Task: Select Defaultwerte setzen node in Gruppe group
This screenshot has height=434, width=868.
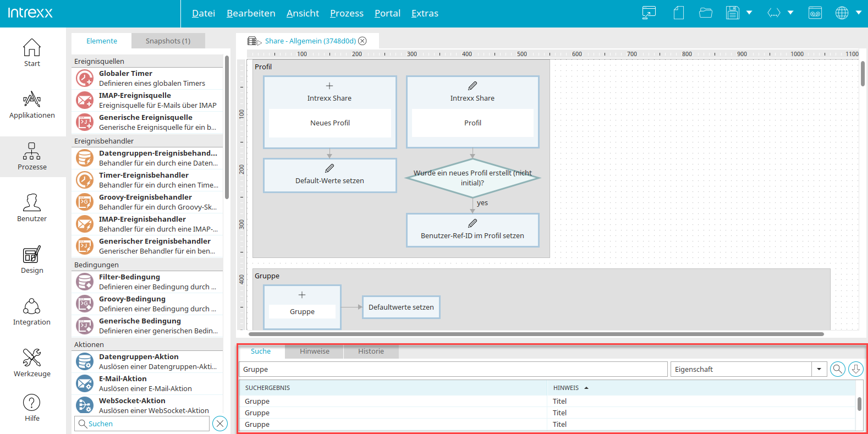Action: (401, 307)
